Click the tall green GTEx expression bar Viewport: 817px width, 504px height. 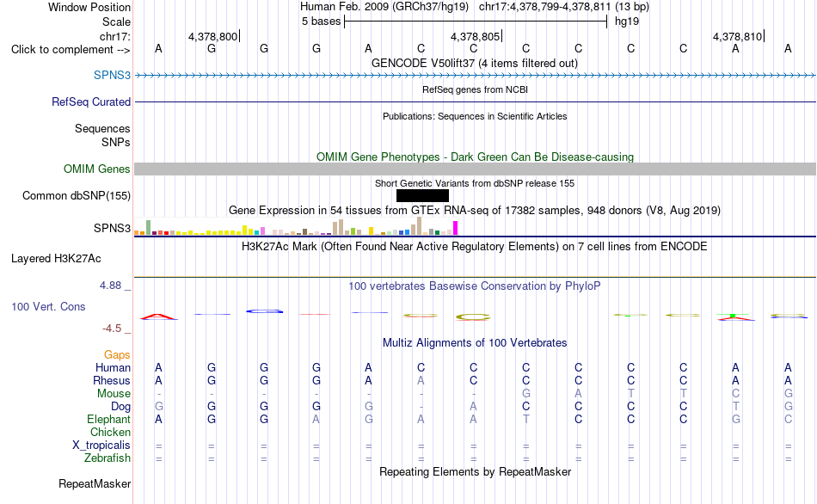pyautogui.click(x=148, y=227)
